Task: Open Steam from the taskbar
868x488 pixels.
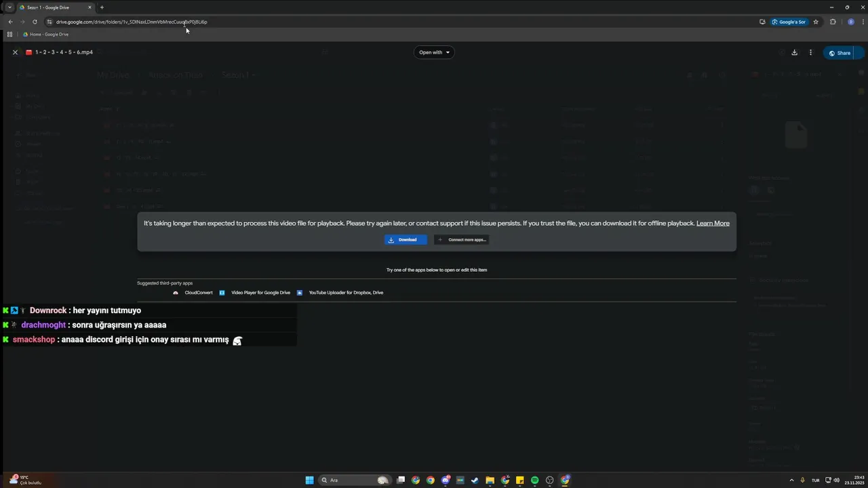Action: (x=475, y=481)
